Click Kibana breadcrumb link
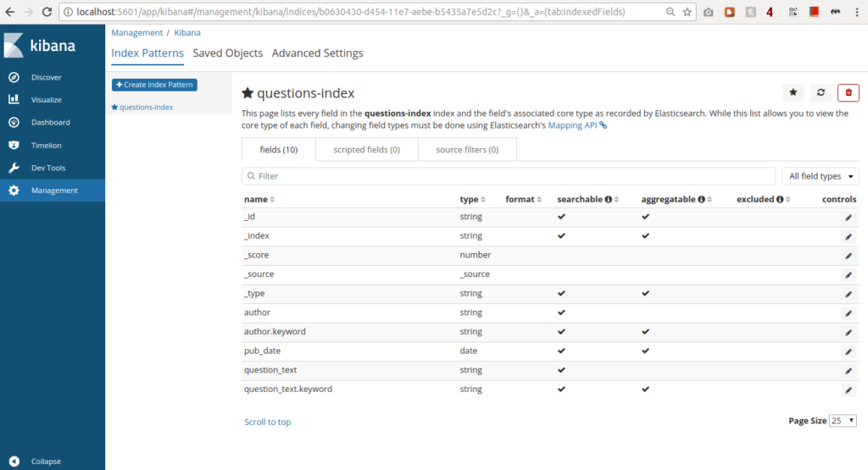This screenshot has height=470, width=868. (187, 33)
